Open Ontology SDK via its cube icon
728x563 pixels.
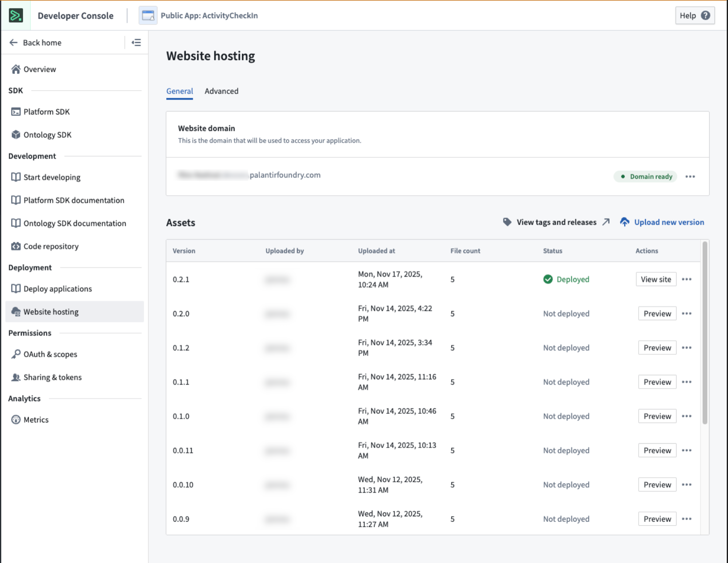(x=15, y=135)
